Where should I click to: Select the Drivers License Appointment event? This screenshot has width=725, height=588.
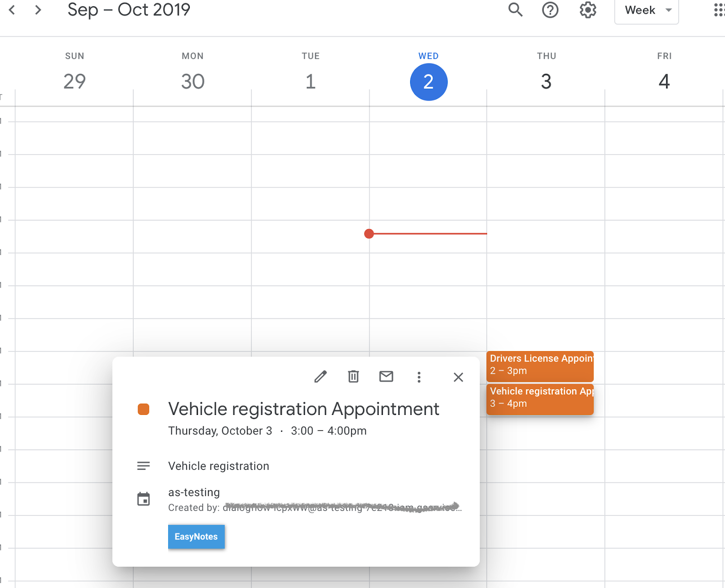(540, 365)
